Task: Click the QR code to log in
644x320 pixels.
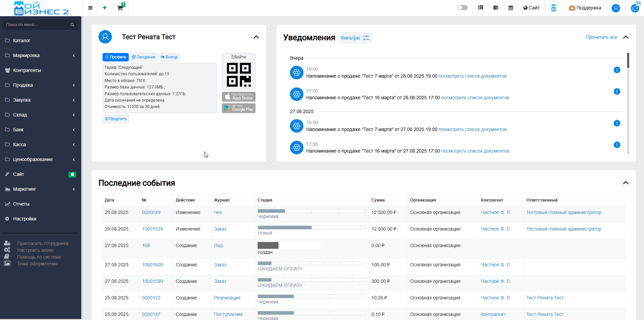Action: click(x=239, y=75)
